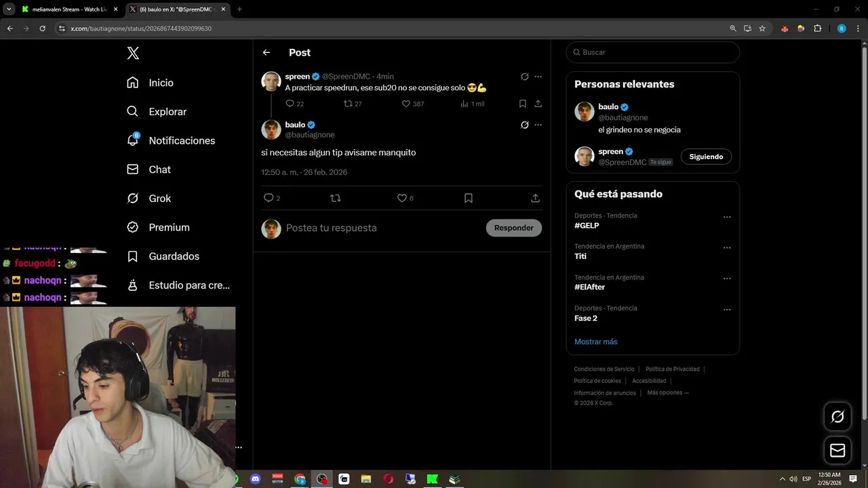Open Discord from the taskbar
This screenshot has width=868, height=488.
pyautogui.click(x=255, y=479)
